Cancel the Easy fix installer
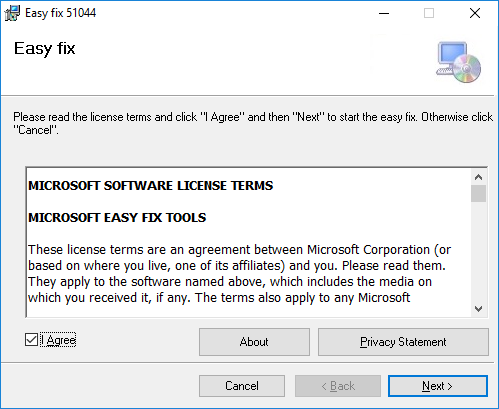The width and height of the screenshot is (499, 409). [242, 386]
